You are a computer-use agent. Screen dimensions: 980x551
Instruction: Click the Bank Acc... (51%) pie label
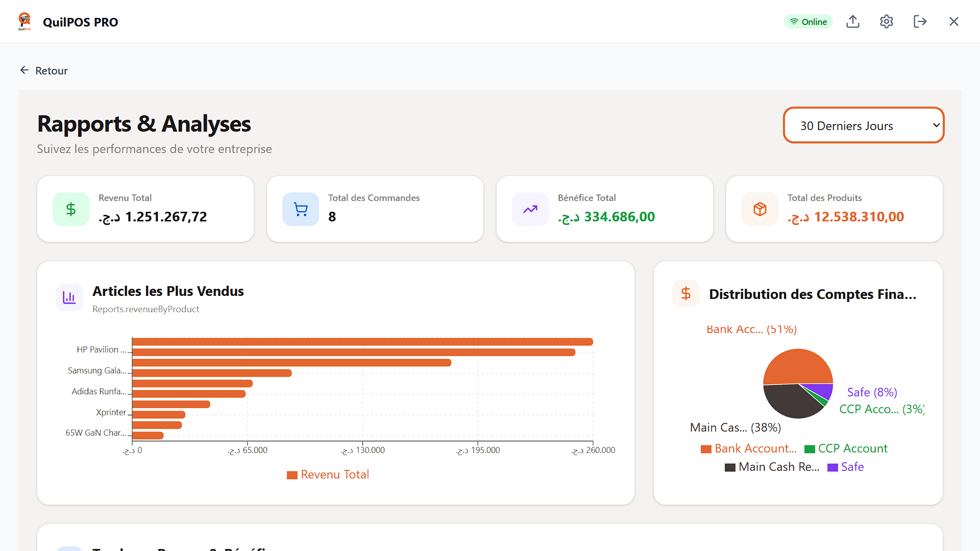point(751,330)
